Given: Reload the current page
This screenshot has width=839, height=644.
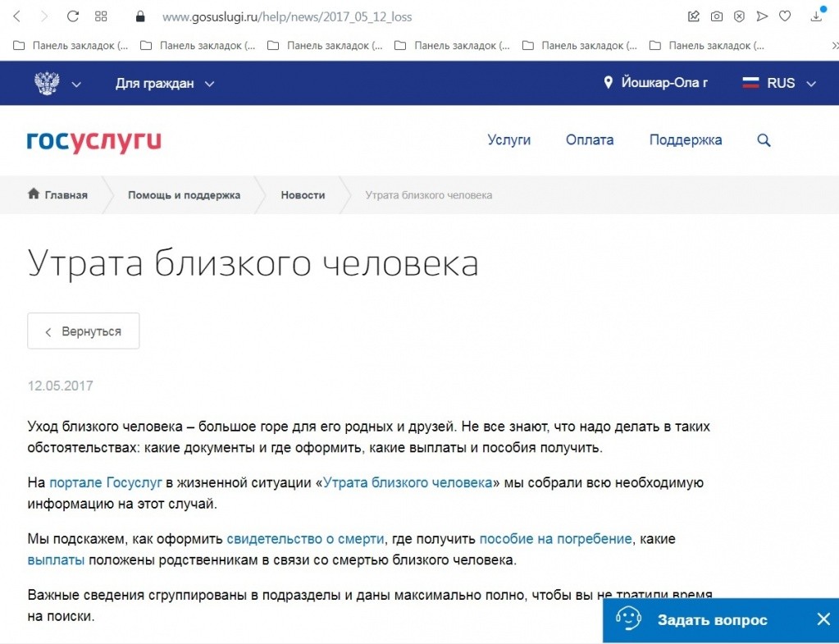Looking at the screenshot, I should click(72, 16).
